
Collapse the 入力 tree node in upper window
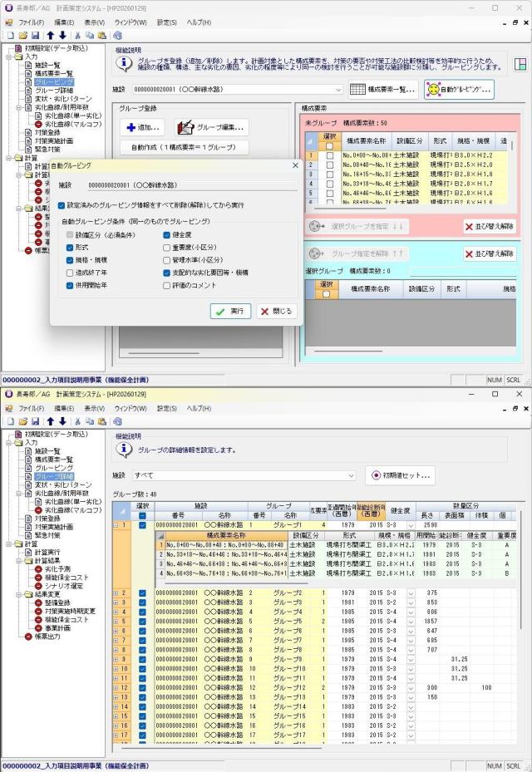pyautogui.click(x=9, y=57)
